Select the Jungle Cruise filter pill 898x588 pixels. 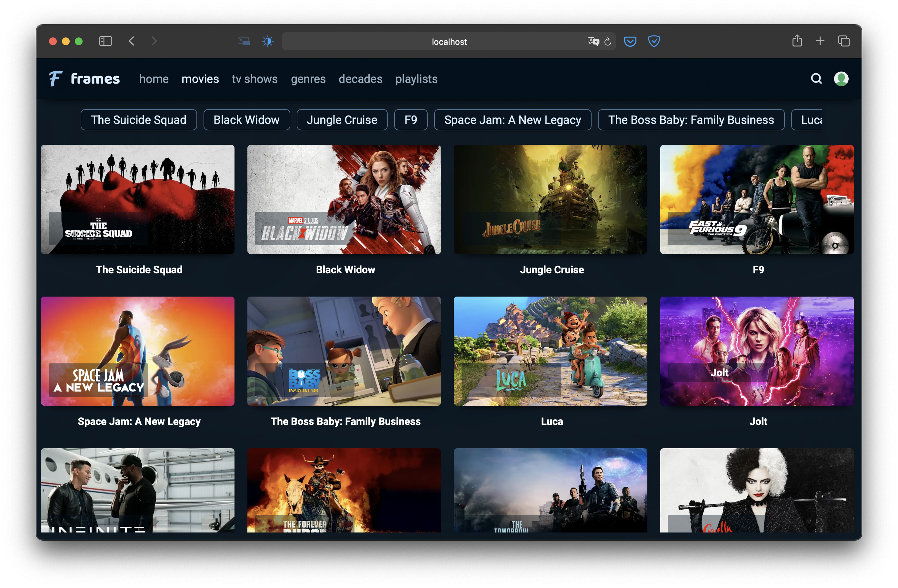coord(342,120)
